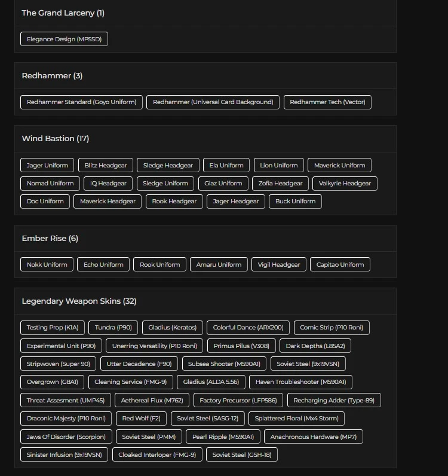Select Testing Prop (K1A) weapon skin

pyautogui.click(x=53, y=328)
